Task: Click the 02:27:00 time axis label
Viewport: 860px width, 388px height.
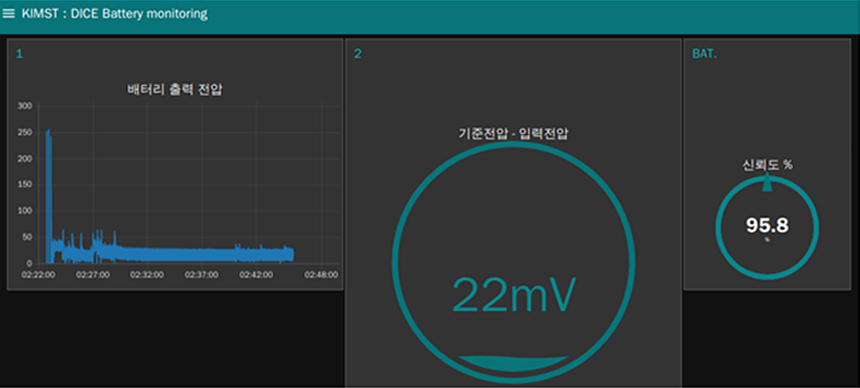Action: (93, 274)
